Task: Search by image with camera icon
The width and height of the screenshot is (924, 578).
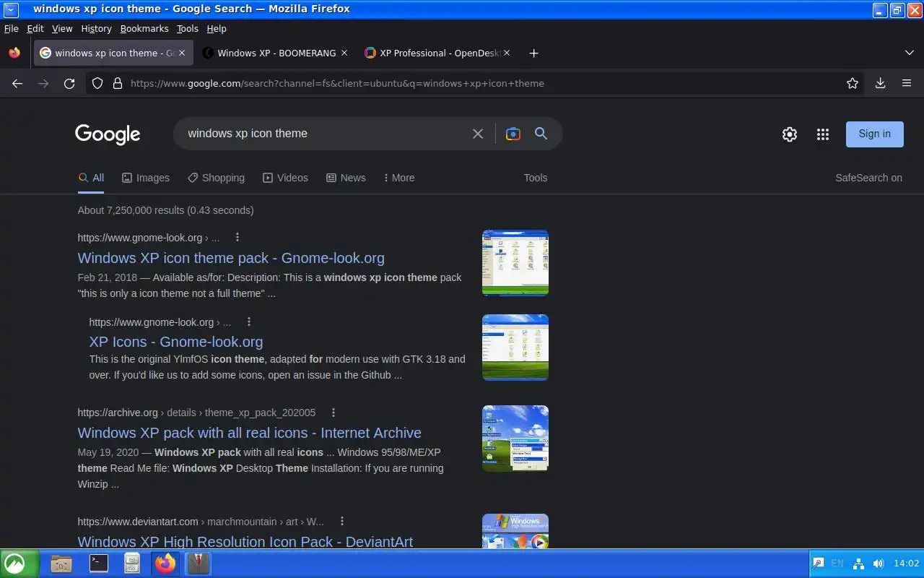Action: coord(513,134)
